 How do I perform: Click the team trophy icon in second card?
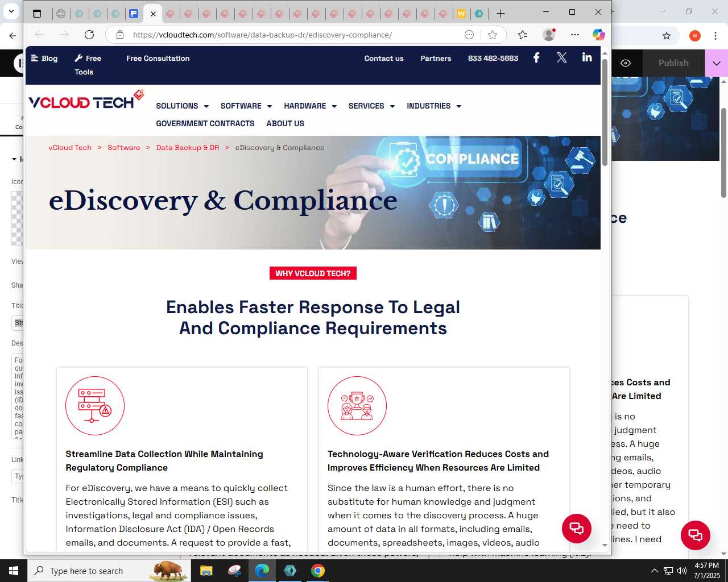(357, 406)
